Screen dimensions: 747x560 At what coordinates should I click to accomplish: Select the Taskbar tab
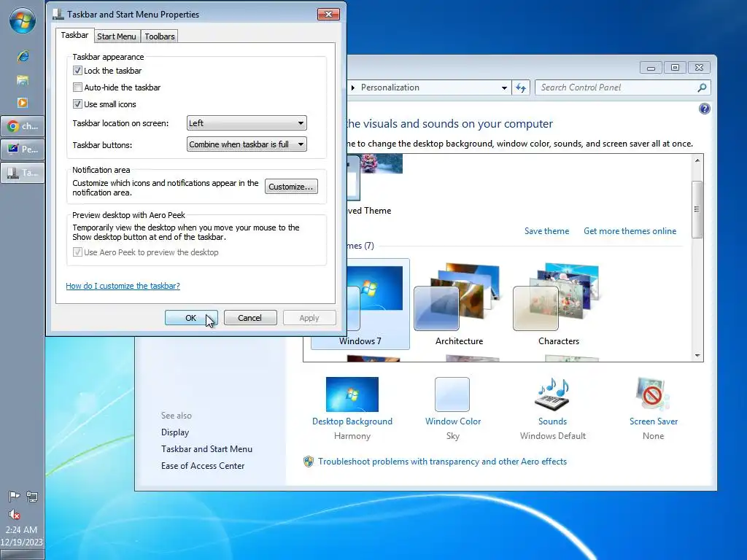coord(74,35)
